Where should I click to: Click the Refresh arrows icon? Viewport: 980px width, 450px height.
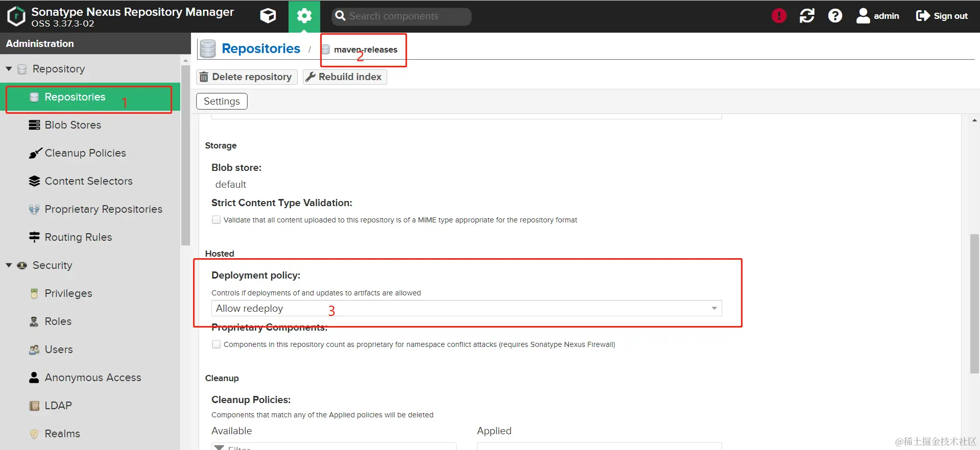click(807, 16)
